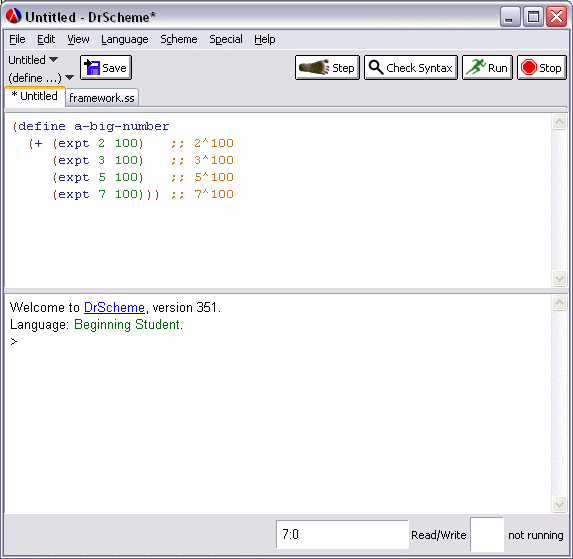This screenshot has width=573, height=559.
Task: Switch to the * Untitled tab
Action: (x=35, y=96)
